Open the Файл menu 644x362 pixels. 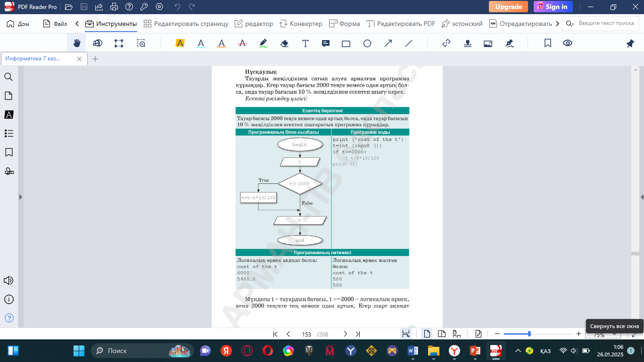[55, 24]
